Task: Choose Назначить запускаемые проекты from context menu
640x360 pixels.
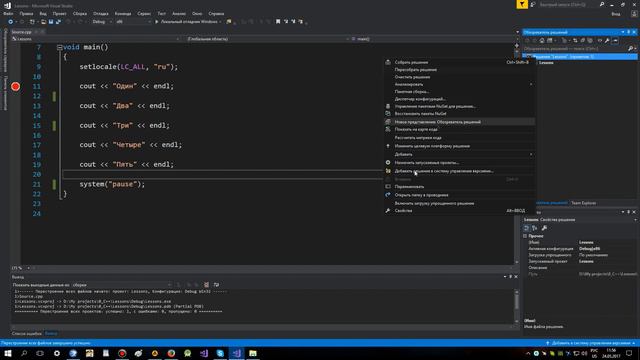Action: (x=459, y=162)
